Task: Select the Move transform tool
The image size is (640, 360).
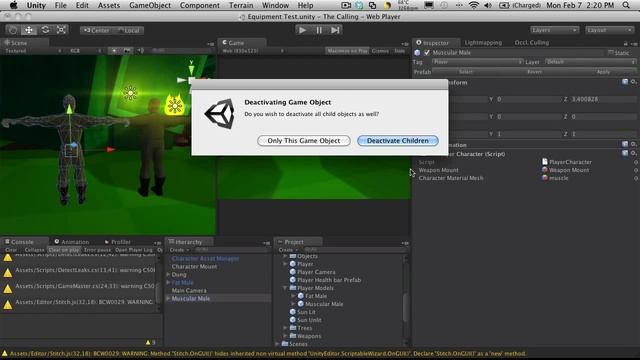Action: 29,30
